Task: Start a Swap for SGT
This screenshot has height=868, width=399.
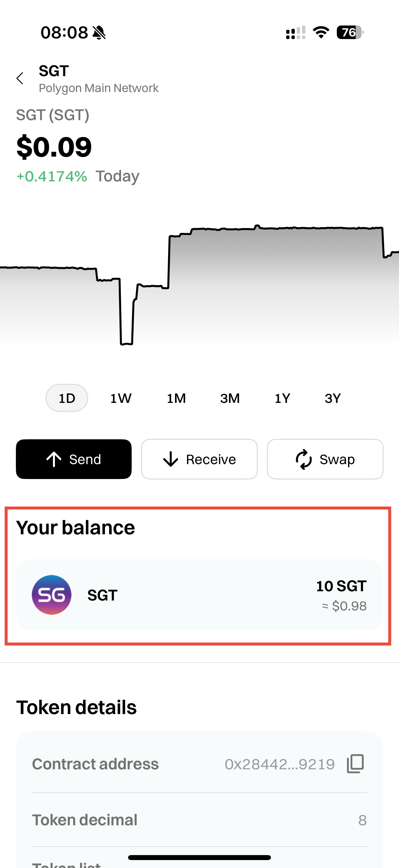Action: coord(325,459)
